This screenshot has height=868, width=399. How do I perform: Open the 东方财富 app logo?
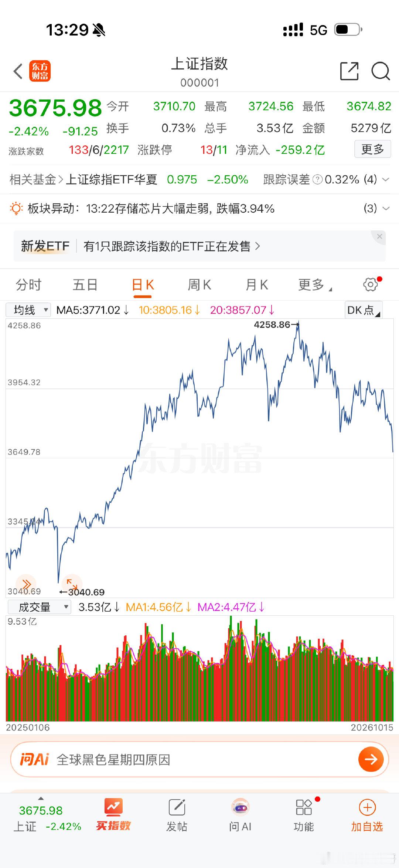click(x=40, y=71)
